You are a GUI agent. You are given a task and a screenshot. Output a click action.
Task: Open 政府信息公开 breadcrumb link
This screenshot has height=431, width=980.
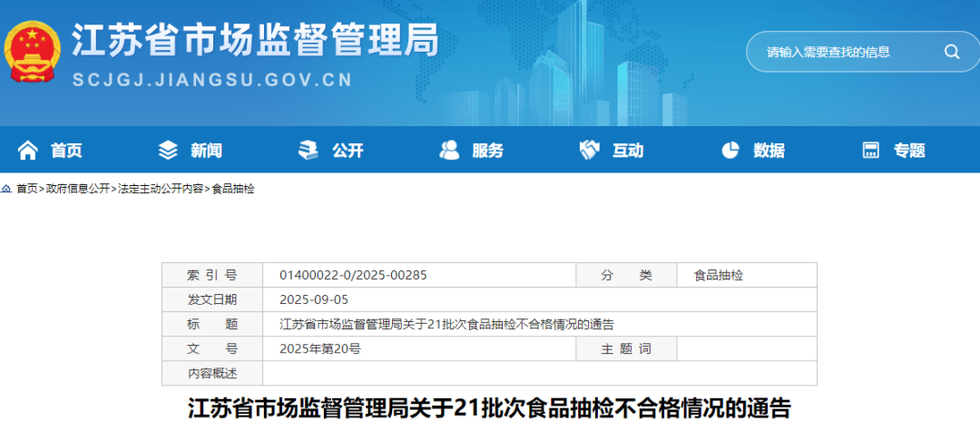77,189
